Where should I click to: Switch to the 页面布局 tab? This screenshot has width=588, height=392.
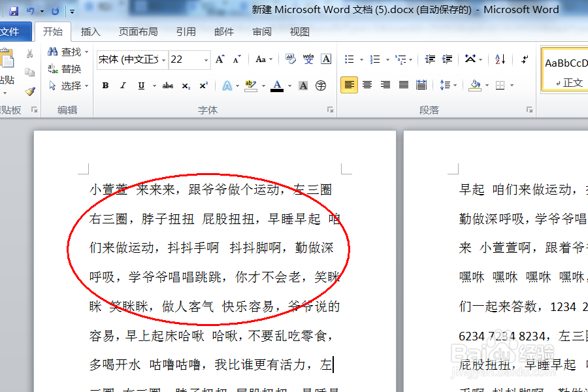click(138, 32)
